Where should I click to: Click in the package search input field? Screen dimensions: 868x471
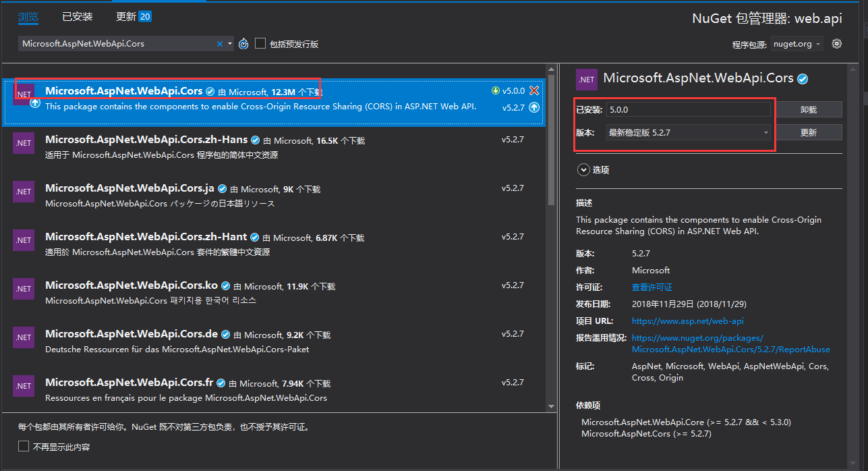(116, 44)
